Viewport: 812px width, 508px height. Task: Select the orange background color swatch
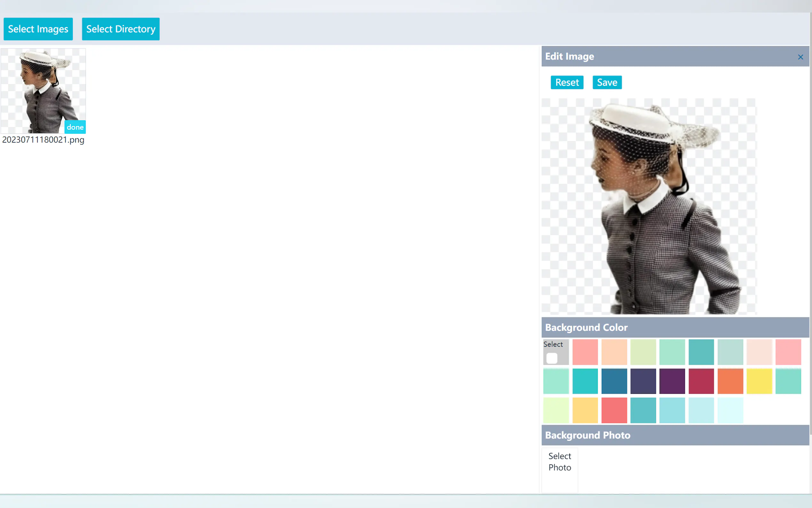click(x=730, y=381)
